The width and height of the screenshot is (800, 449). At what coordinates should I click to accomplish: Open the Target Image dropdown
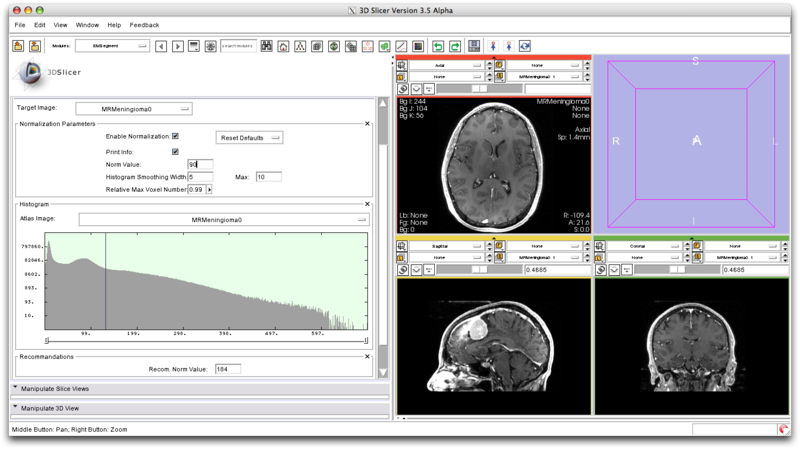[134, 109]
